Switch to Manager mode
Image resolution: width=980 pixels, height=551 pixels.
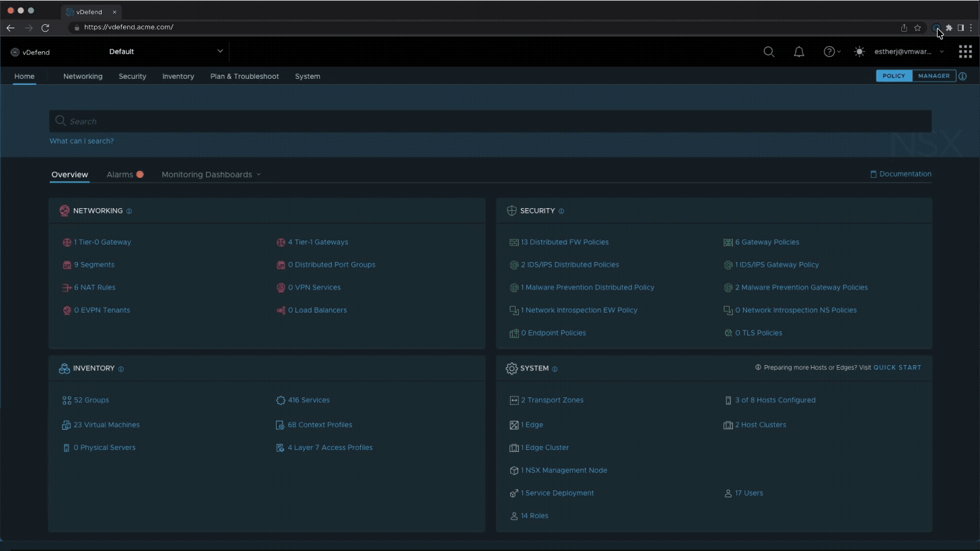[x=934, y=76]
